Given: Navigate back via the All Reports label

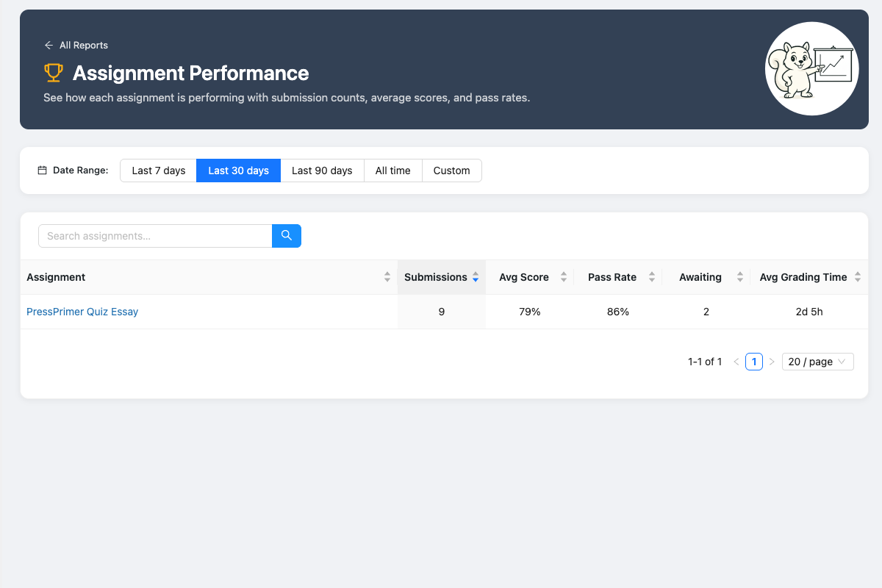Looking at the screenshot, I should click(83, 45).
